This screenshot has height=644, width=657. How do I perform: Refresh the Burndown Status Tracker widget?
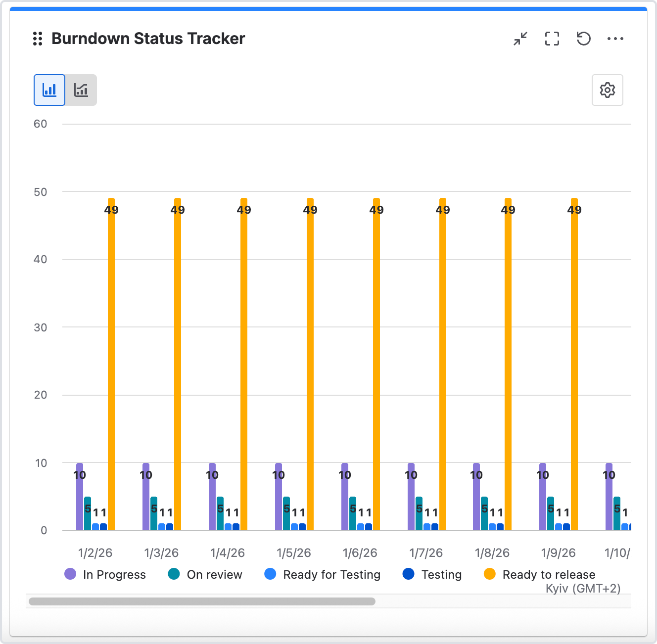click(x=584, y=39)
